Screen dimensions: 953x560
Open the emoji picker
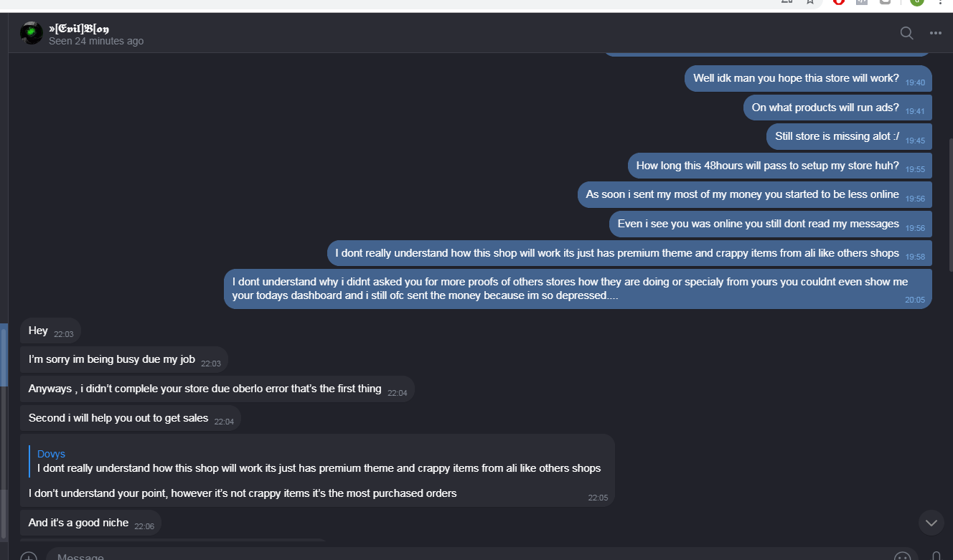(x=902, y=556)
